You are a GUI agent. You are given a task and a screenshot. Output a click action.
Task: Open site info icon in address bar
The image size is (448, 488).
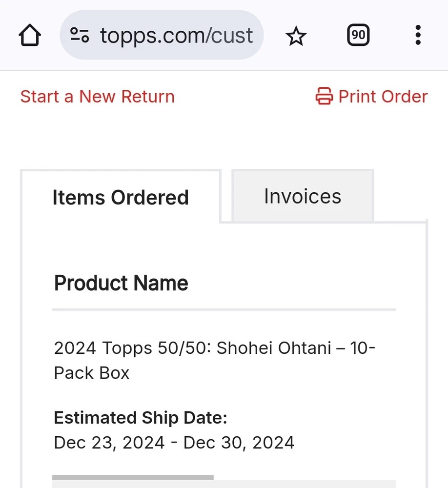(x=80, y=35)
